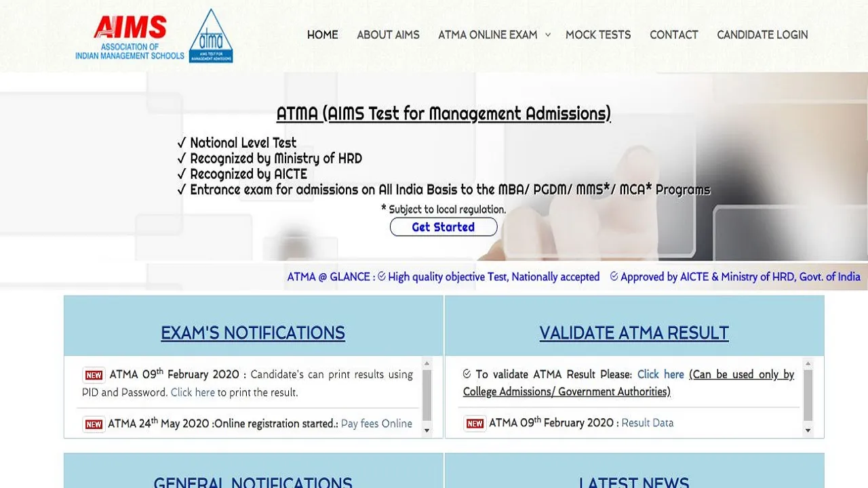Click NEW badge beside ATMA 24th May notification
Viewport: 868px width, 488px height.
point(94,424)
